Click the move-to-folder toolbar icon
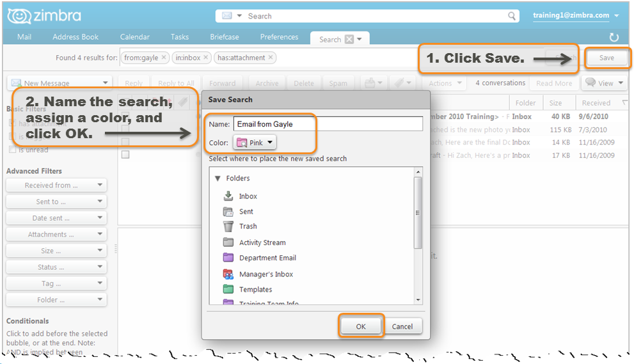This screenshot has width=634, height=364. coord(370,83)
